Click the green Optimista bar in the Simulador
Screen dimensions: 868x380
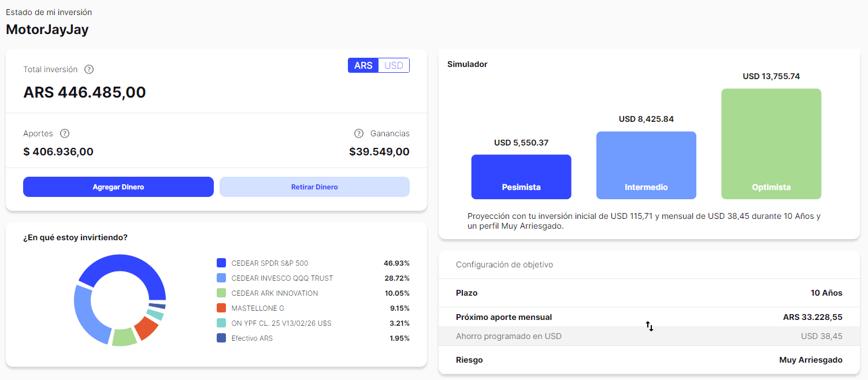coord(771,143)
